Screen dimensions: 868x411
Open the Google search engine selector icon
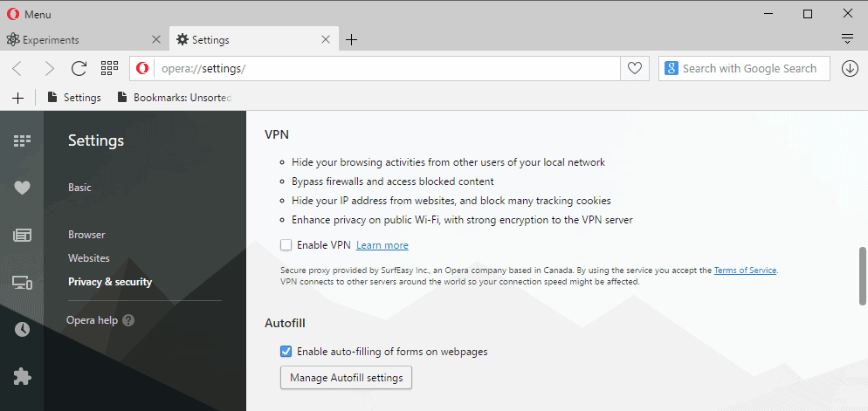click(671, 69)
